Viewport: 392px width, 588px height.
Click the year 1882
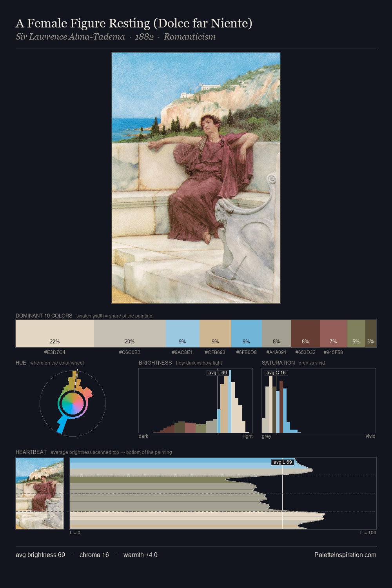click(x=144, y=37)
